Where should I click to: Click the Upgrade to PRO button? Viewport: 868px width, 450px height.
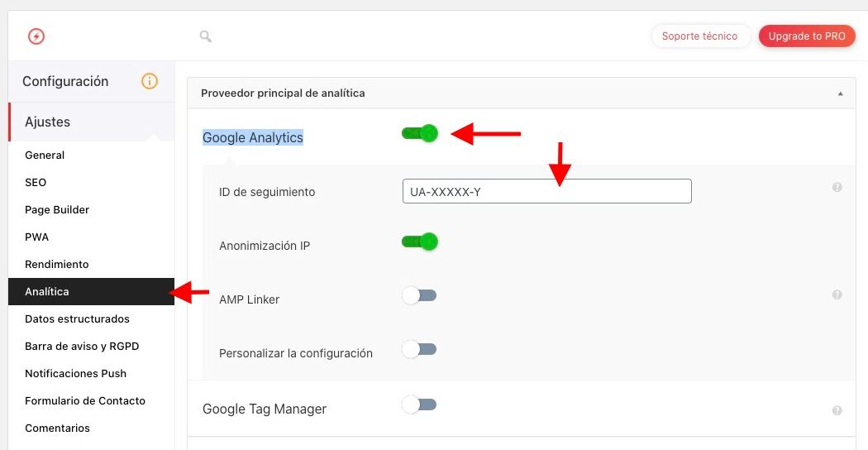tap(807, 36)
